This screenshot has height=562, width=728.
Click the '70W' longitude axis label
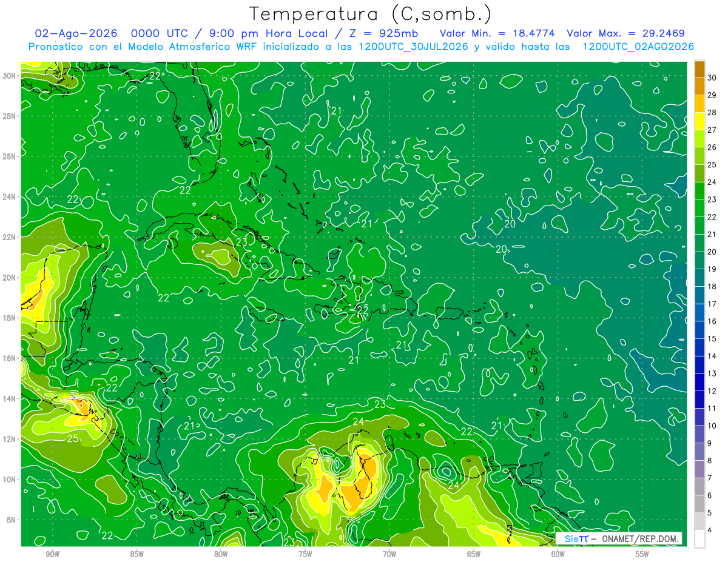(389, 554)
